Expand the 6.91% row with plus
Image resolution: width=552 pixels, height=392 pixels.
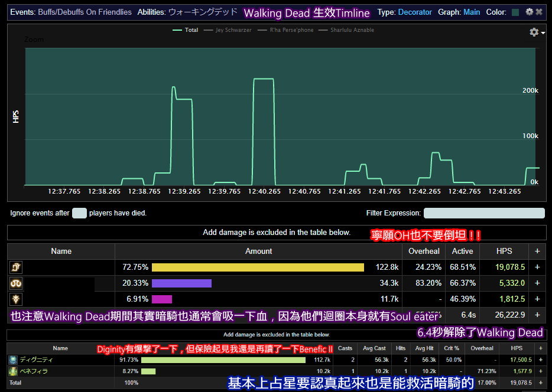(537, 299)
